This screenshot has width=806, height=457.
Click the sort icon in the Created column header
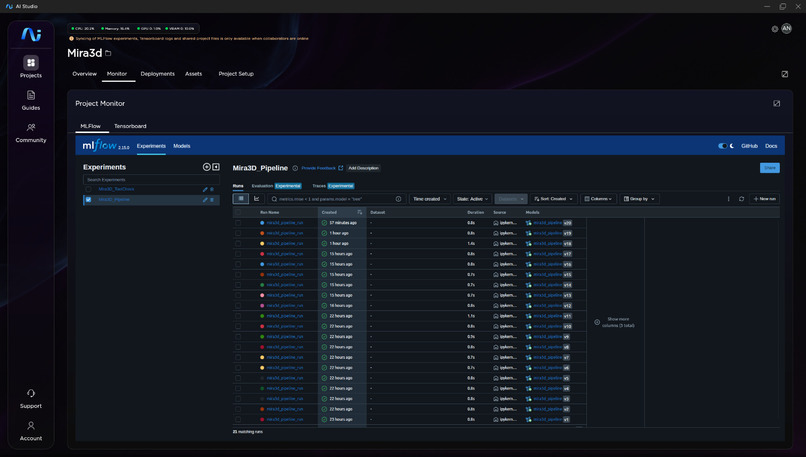pos(359,212)
